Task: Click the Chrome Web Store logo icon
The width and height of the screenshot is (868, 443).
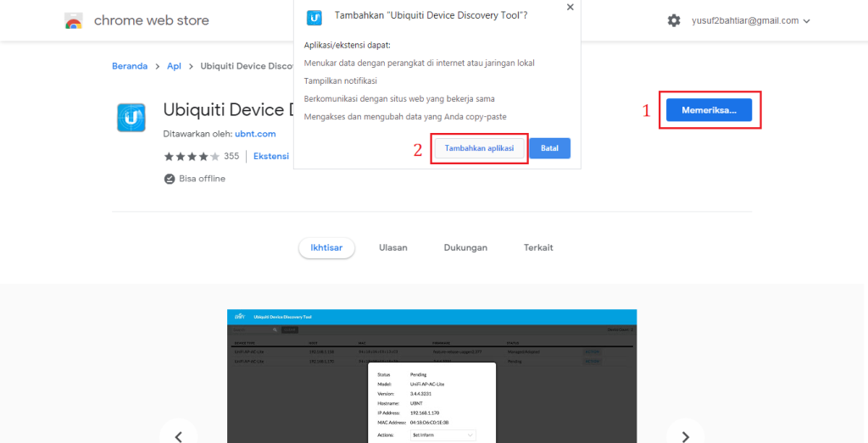Action: pos(74,20)
